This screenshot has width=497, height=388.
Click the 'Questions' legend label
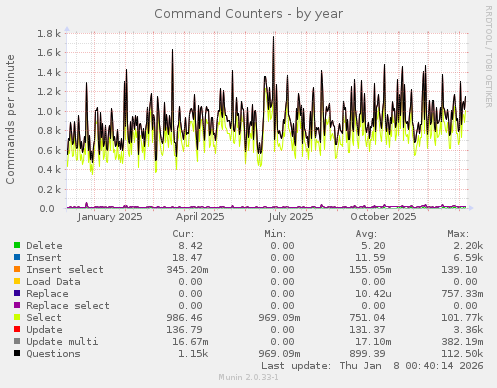[53, 354]
